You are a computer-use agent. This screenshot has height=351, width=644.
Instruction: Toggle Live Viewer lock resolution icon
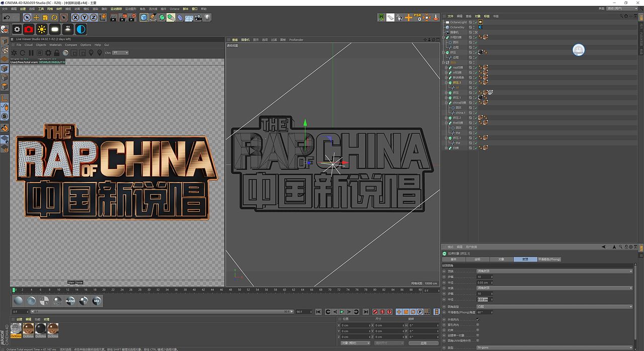click(57, 52)
